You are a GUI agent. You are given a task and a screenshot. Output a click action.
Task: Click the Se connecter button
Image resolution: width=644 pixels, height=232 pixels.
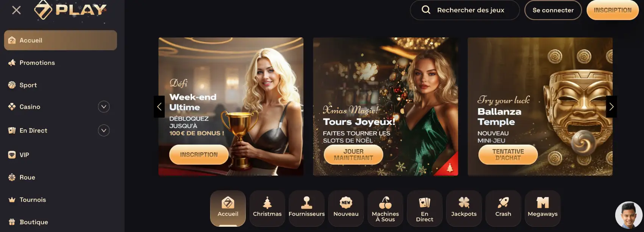(553, 10)
